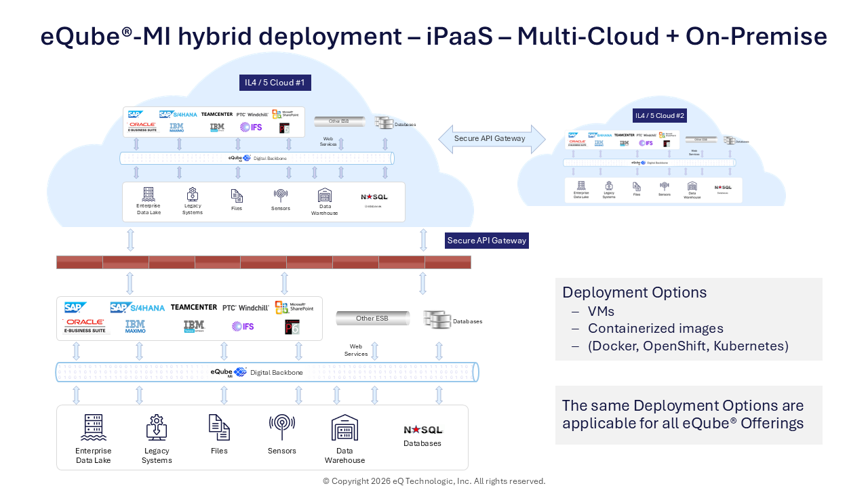The width and height of the screenshot is (868, 488).
Task: Click the IL4 / 5 Cloud #2 label
Action: pyautogui.click(x=660, y=116)
